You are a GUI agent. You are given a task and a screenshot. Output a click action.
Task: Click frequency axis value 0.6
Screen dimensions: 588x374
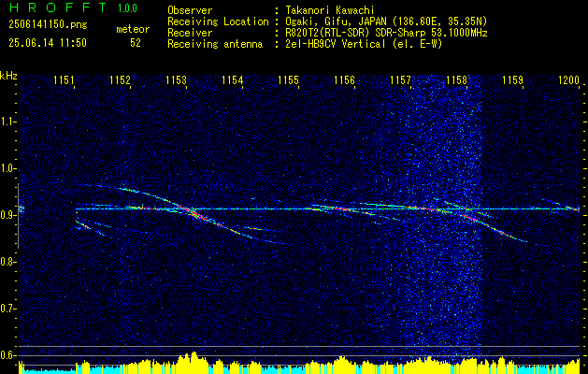(7, 355)
